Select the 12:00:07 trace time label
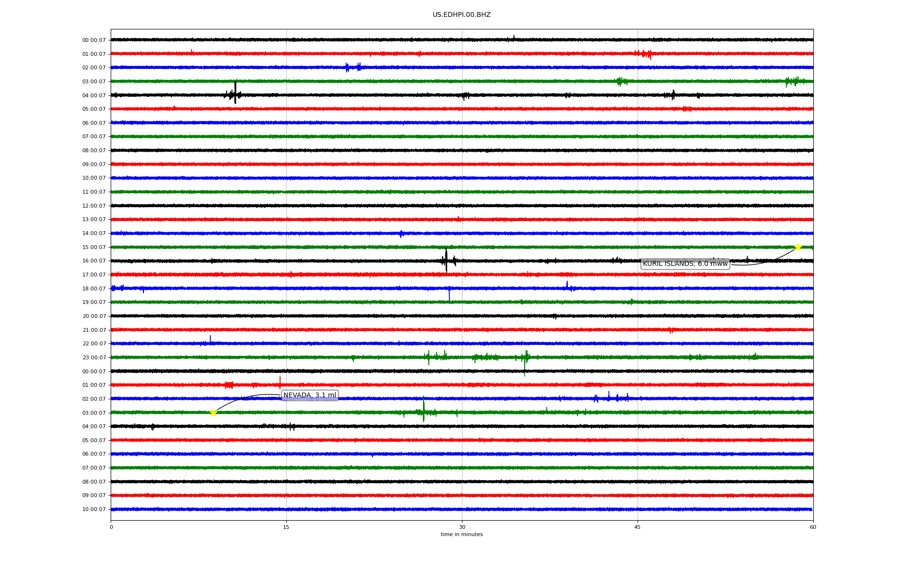This screenshot has width=924, height=578. [x=94, y=206]
